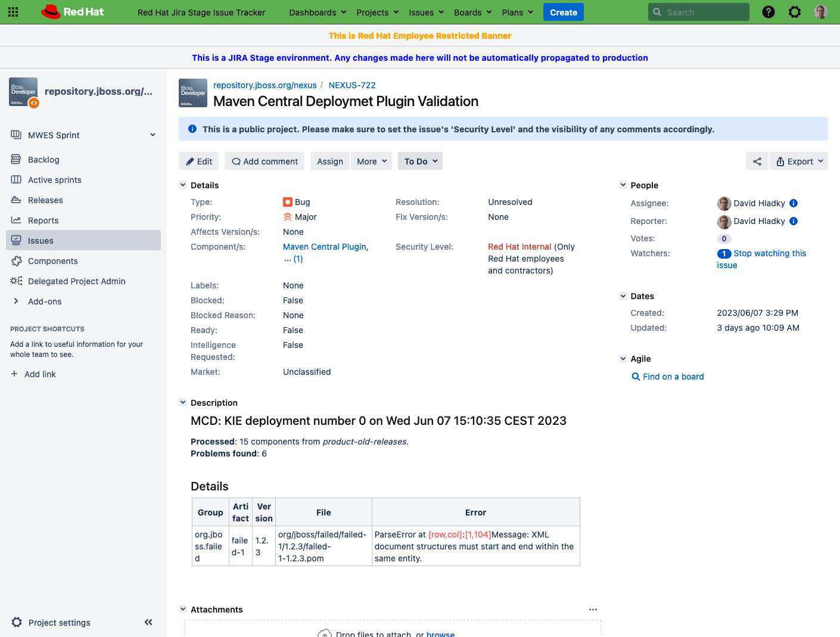Collapse the Dates section
840x637 pixels.
[x=623, y=296]
